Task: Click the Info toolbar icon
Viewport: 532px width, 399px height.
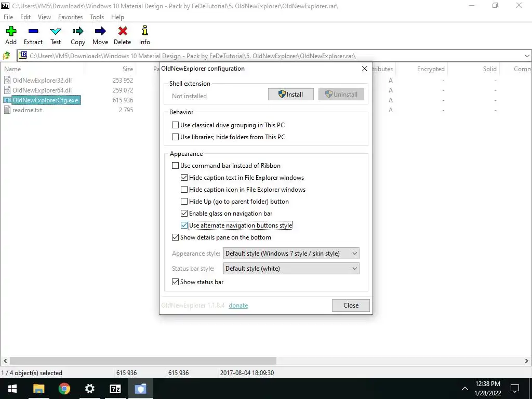Action: coord(145,31)
